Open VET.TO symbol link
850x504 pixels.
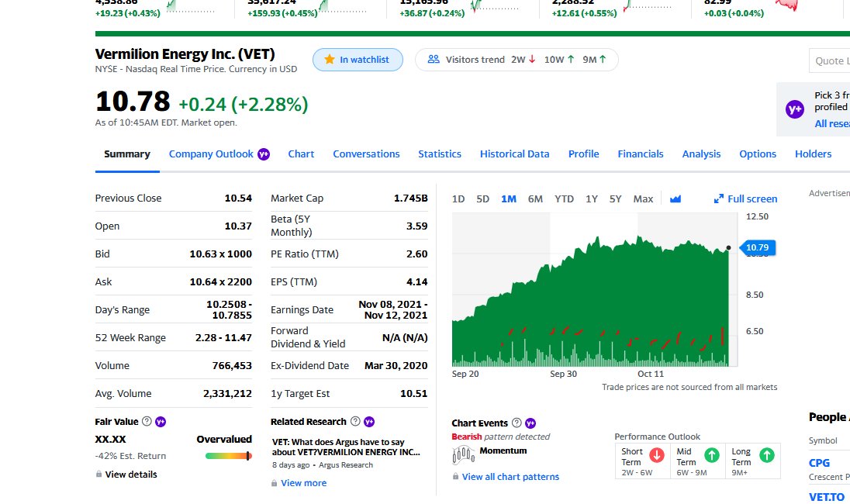[x=827, y=497]
